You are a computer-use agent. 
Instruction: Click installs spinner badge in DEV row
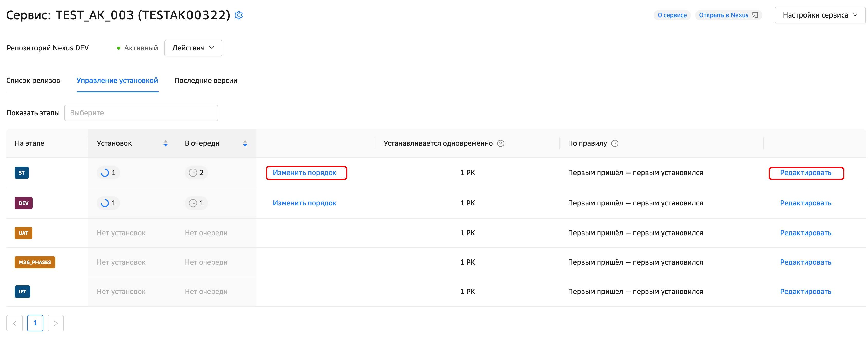(x=108, y=203)
